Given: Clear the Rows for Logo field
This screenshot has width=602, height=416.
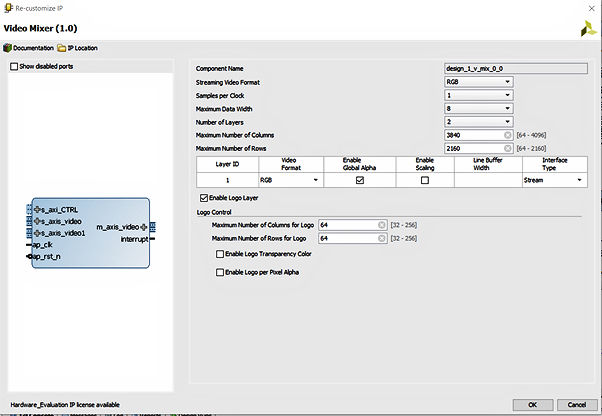Looking at the screenshot, I should (382, 238).
